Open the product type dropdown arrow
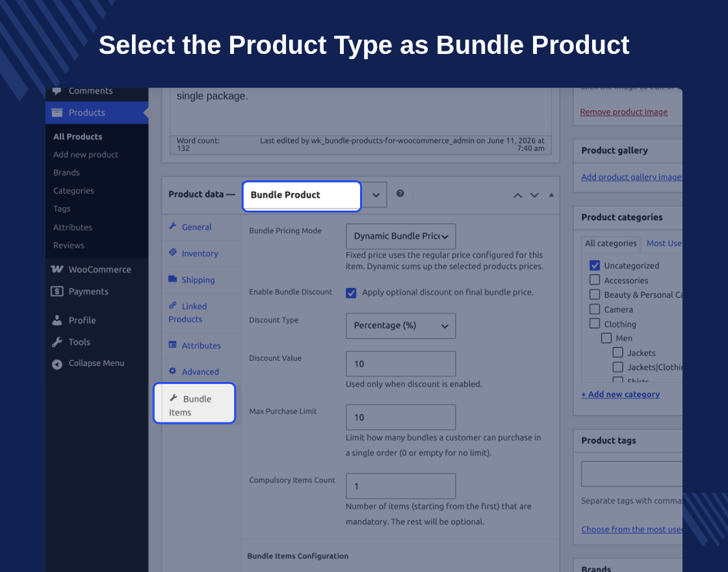This screenshot has height=572, width=728. 376,195
